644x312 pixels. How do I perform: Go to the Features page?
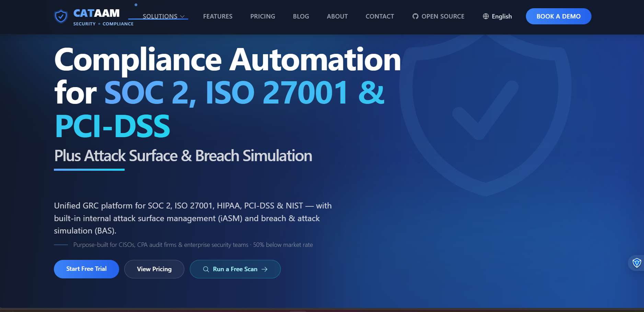coord(218,16)
